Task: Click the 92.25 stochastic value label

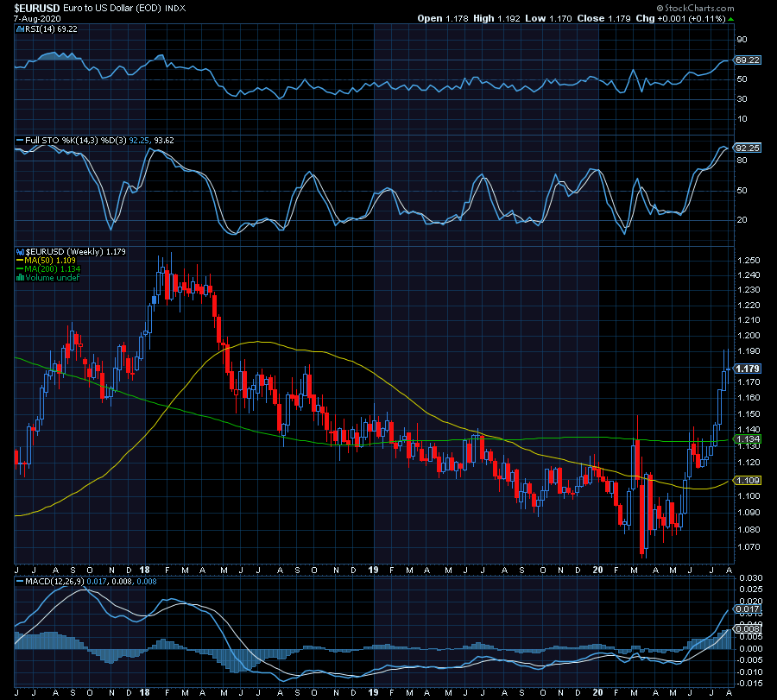Action: 748,148
